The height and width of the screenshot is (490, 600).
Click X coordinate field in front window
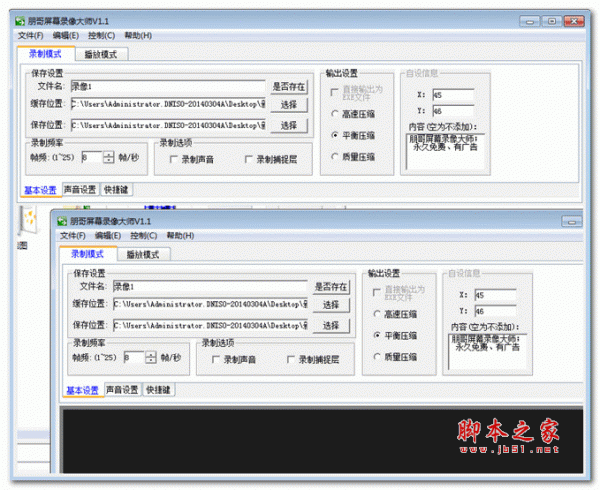click(496, 295)
